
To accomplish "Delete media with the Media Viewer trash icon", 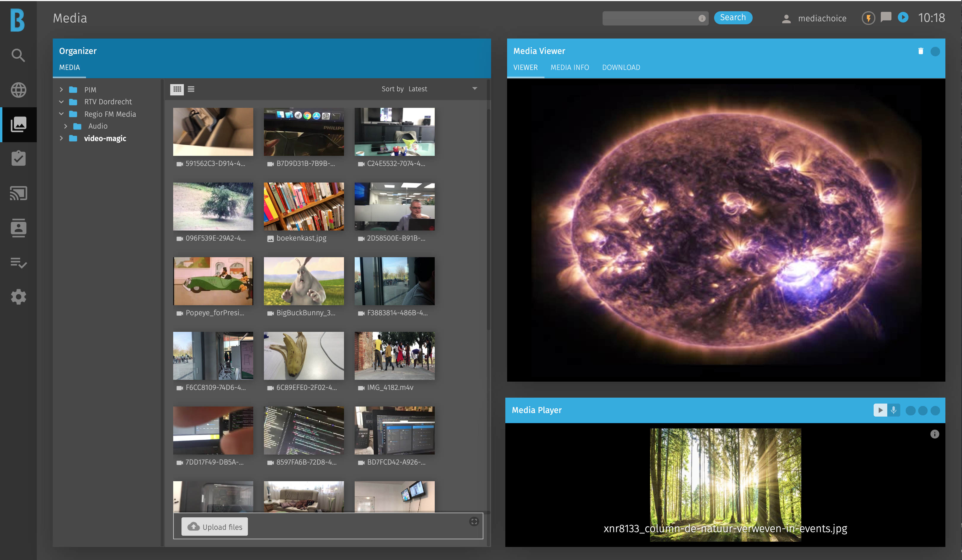I will pos(920,51).
